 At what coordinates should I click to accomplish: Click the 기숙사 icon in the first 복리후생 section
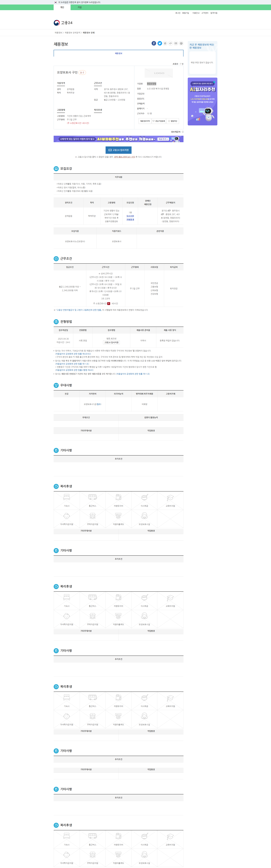(67, 497)
